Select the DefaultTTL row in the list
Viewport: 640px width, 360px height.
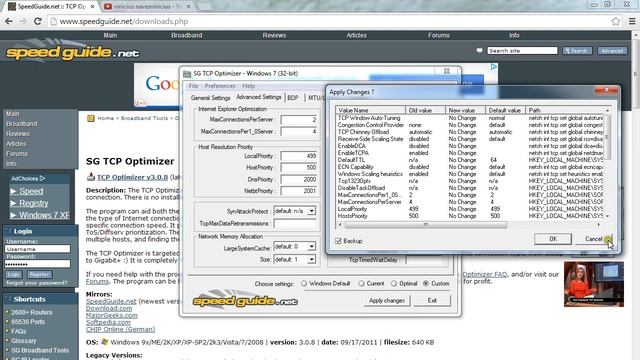pyautogui.click(x=469, y=160)
